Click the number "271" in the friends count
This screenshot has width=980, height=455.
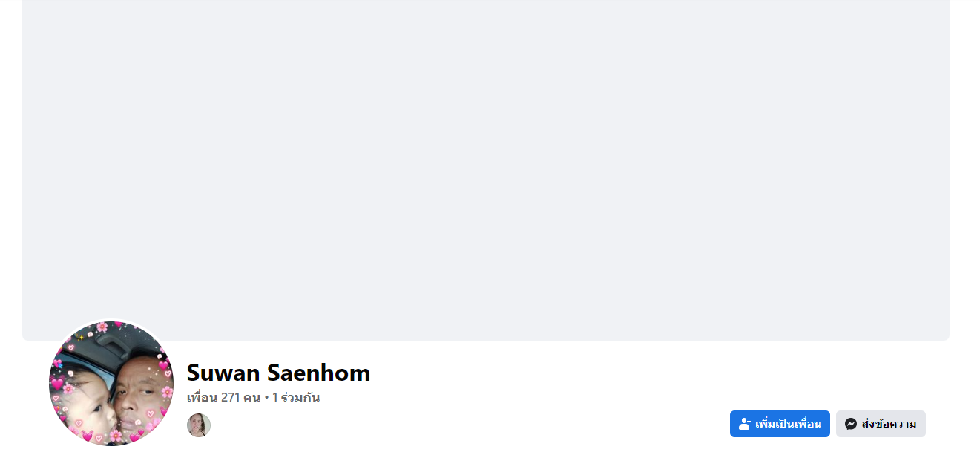coord(231,397)
